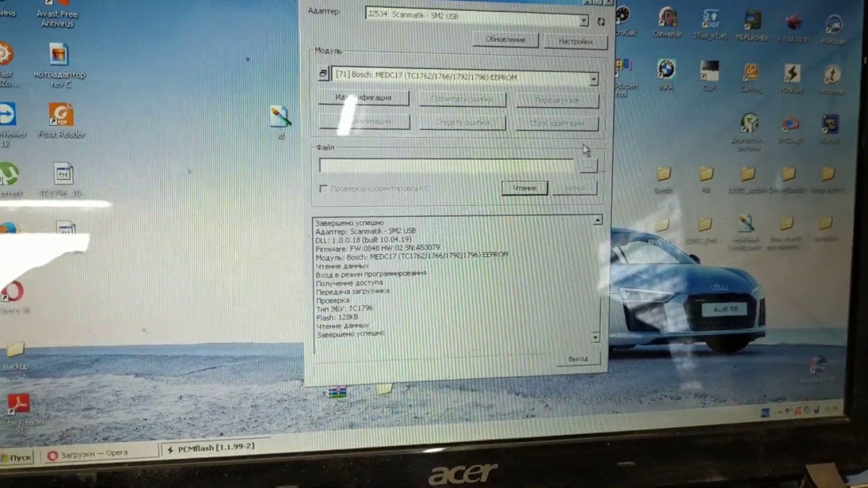Open the Adobe Reader XI shortcut
The image size is (868, 488).
tap(18, 412)
